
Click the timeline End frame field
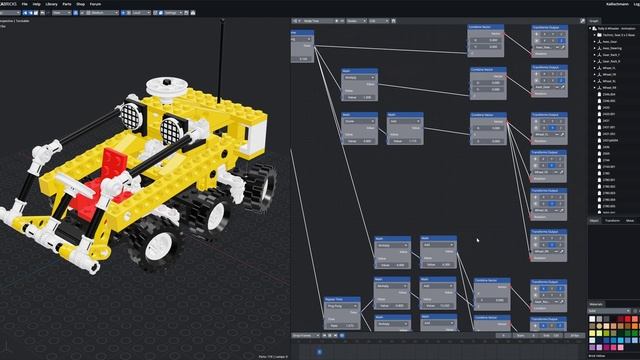point(551,336)
